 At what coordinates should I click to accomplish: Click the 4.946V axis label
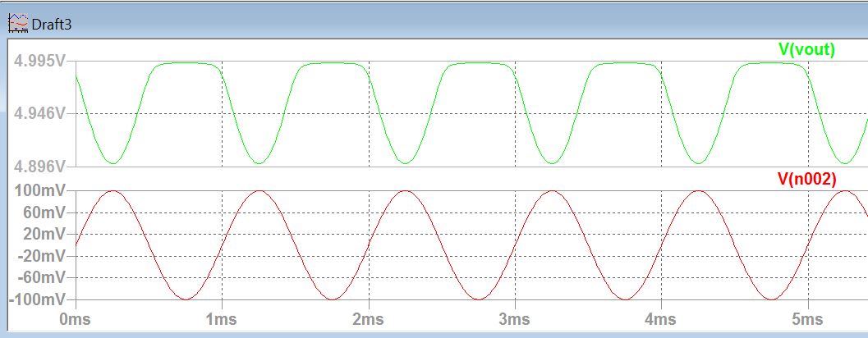click(40, 114)
